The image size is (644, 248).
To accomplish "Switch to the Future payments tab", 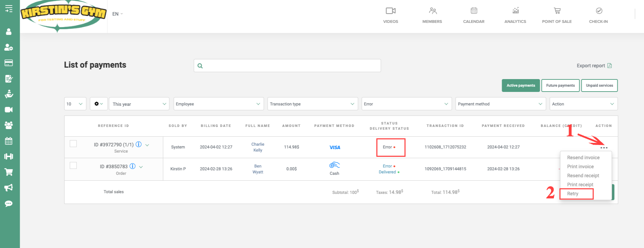I will point(560,85).
